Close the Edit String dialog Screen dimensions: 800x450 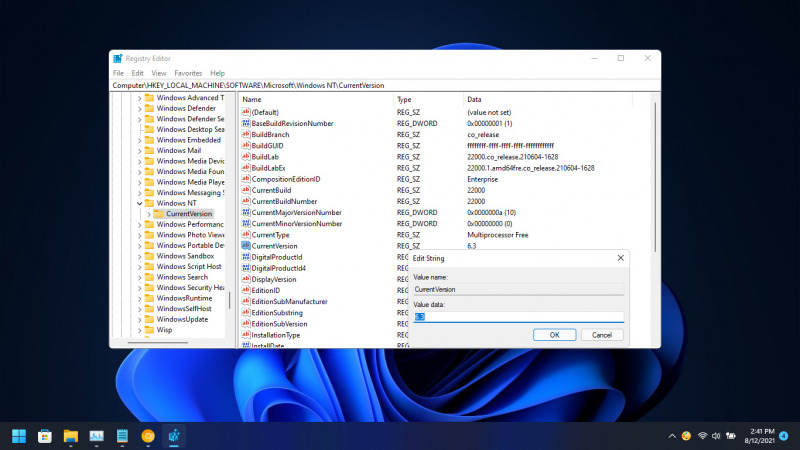point(620,258)
